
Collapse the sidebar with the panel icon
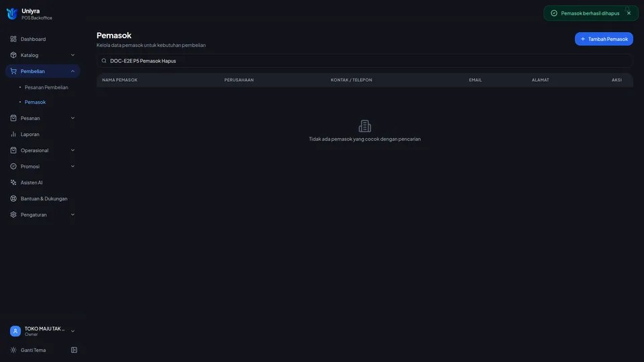point(74,350)
